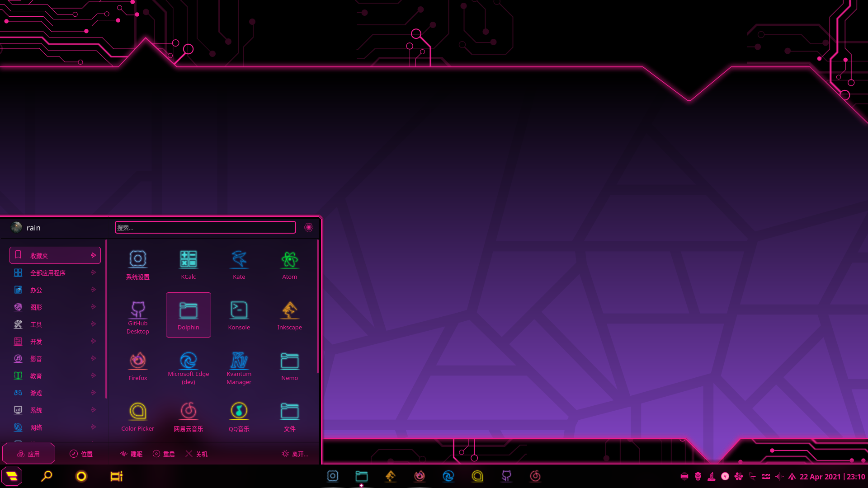Click the lightning bolt power tray icon
The width and height of the screenshot is (868, 488).
pyautogui.click(x=725, y=476)
